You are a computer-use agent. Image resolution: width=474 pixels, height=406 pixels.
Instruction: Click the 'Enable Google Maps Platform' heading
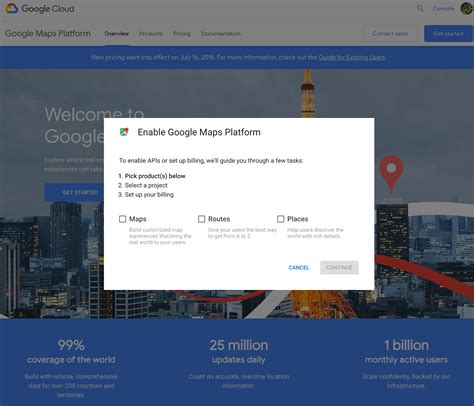(199, 132)
